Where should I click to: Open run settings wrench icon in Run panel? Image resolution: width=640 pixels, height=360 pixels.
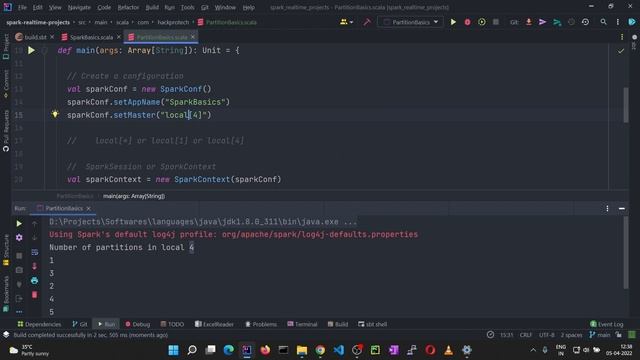[19, 238]
